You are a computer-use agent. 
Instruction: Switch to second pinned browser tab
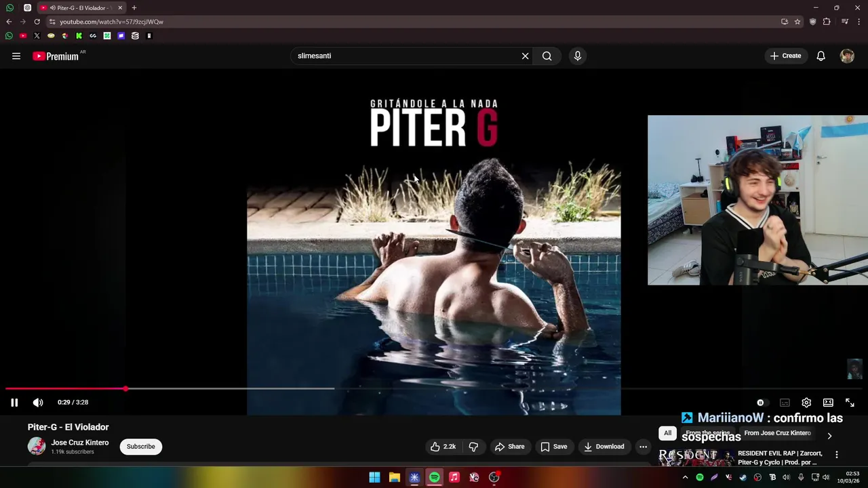[x=27, y=7]
